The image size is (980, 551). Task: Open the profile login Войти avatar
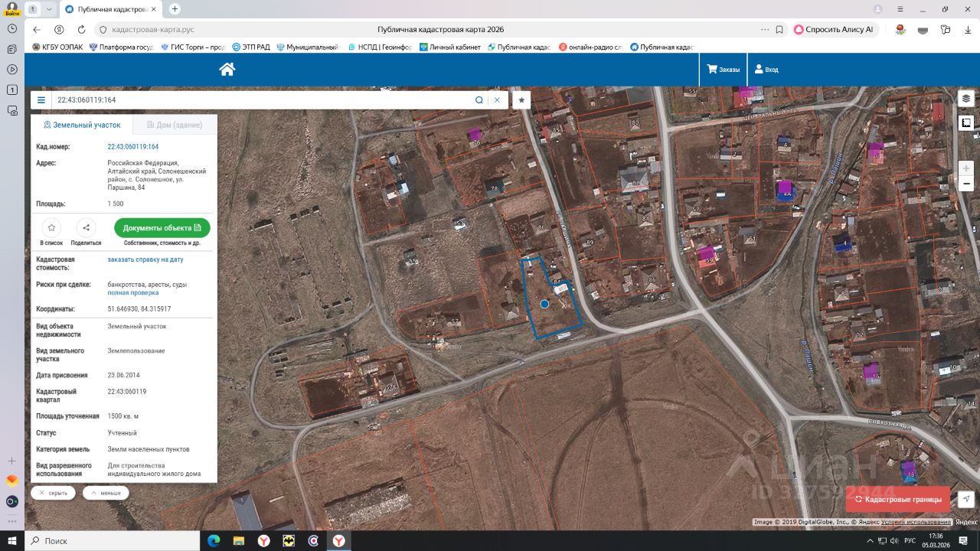(12, 8)
